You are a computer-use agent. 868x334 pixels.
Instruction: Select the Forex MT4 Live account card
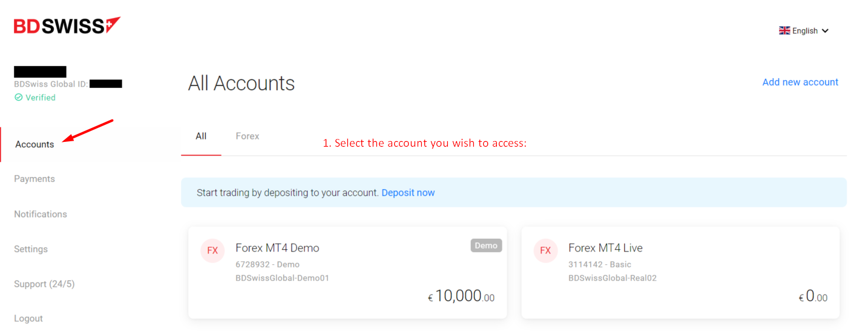coord(680,272)
